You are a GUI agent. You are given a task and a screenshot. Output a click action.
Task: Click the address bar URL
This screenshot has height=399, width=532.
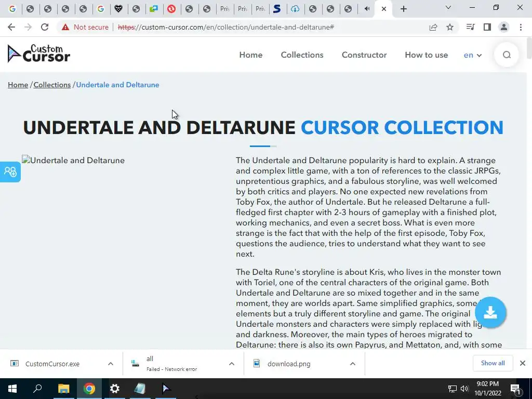226,27
